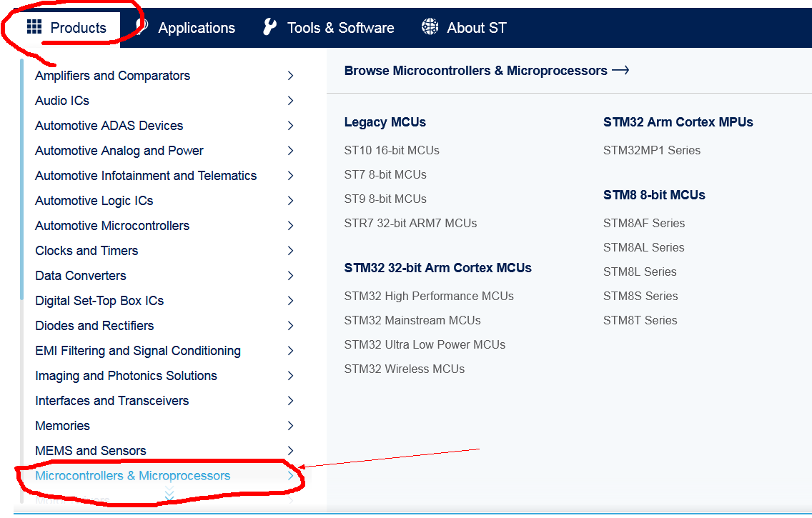This screenshot has height=518, width=812.
Task: Select Automotive Logic ICs category
Action: tap(94, 201)
